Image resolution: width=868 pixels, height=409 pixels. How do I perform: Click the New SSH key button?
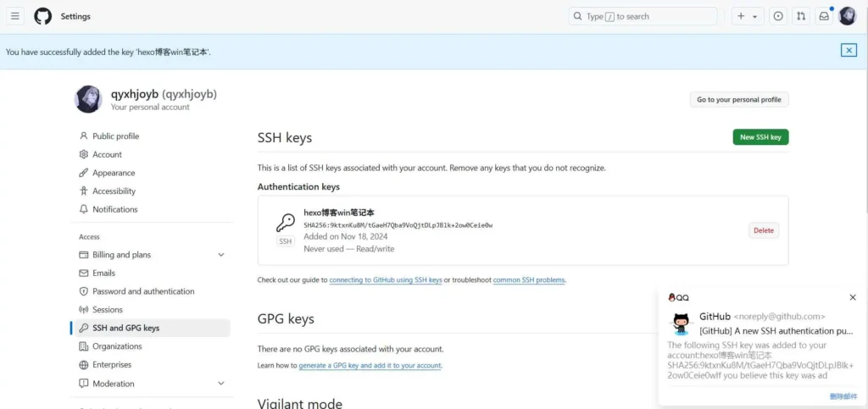pyautogui.click(x=759, y=137)
